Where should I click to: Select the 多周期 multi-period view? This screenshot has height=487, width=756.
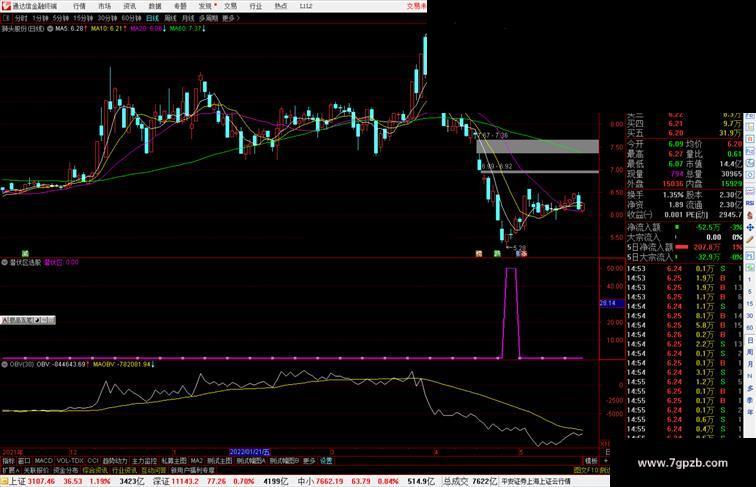pyautogui.click(x=208, y=18)
